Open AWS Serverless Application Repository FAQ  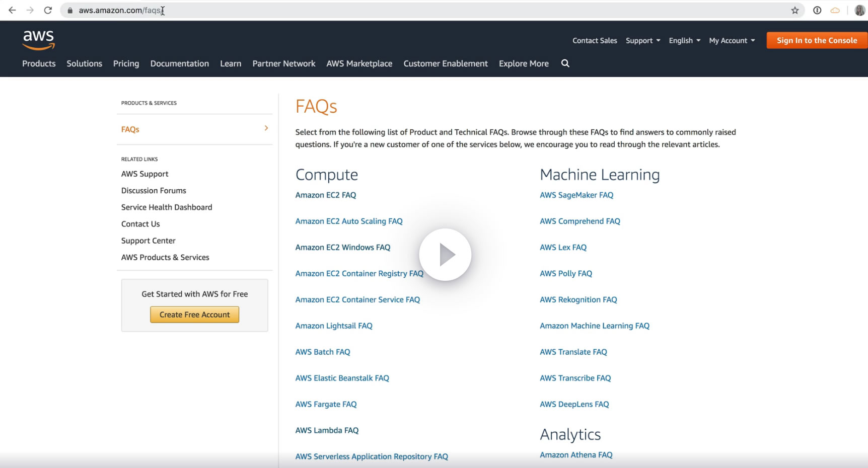pyautogui.click(x=372, y=456)
